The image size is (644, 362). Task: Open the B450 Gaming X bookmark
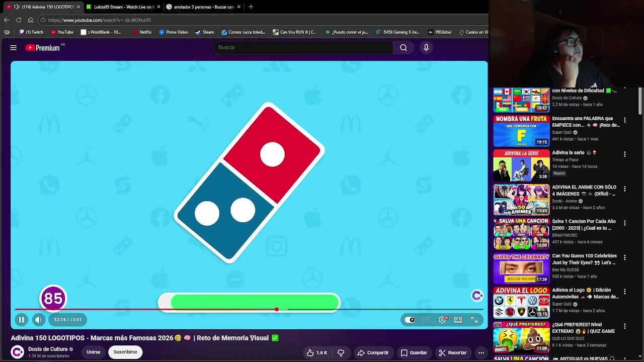point(397,32)
